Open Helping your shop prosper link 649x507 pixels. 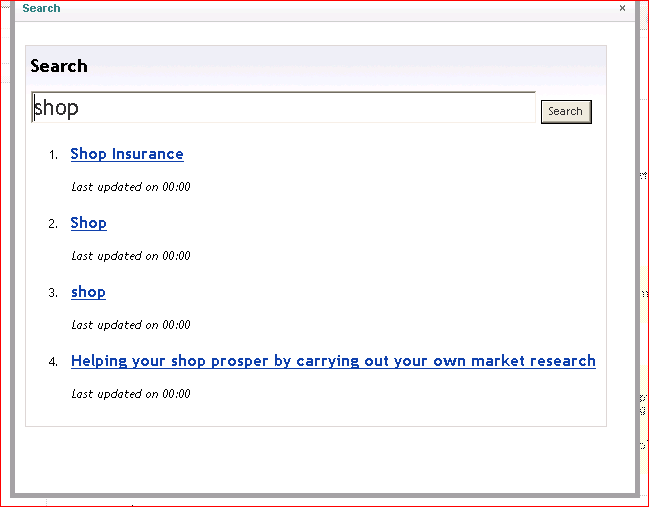point(333,361)
